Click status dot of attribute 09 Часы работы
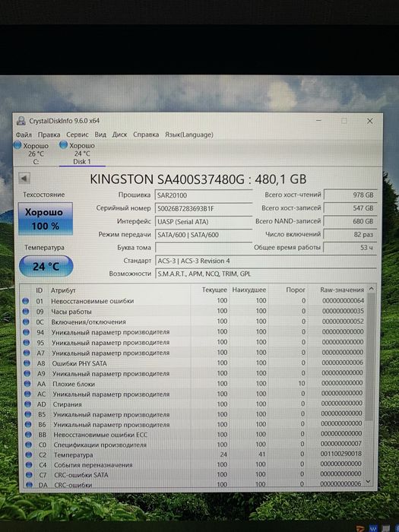399x532 pixels. point(25,312)
